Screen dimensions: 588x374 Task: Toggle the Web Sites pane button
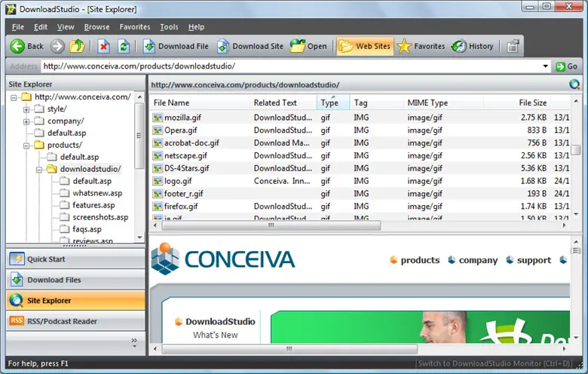click(365, 46)
